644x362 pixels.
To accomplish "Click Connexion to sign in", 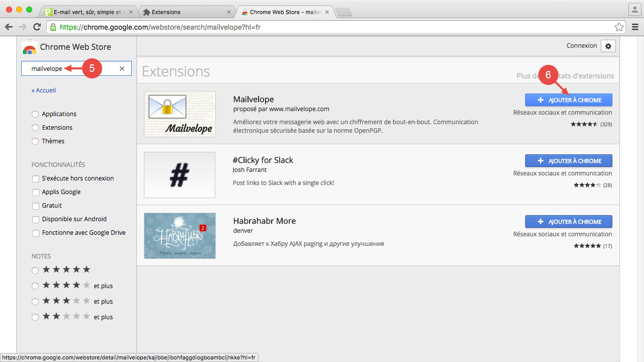I will (582, 46).
